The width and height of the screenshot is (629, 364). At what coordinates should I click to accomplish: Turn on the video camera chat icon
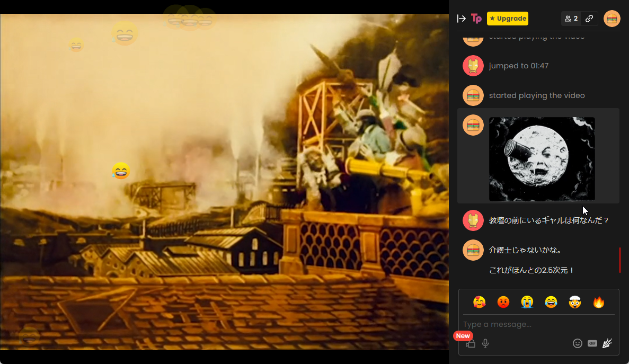(x=471, y=343)
